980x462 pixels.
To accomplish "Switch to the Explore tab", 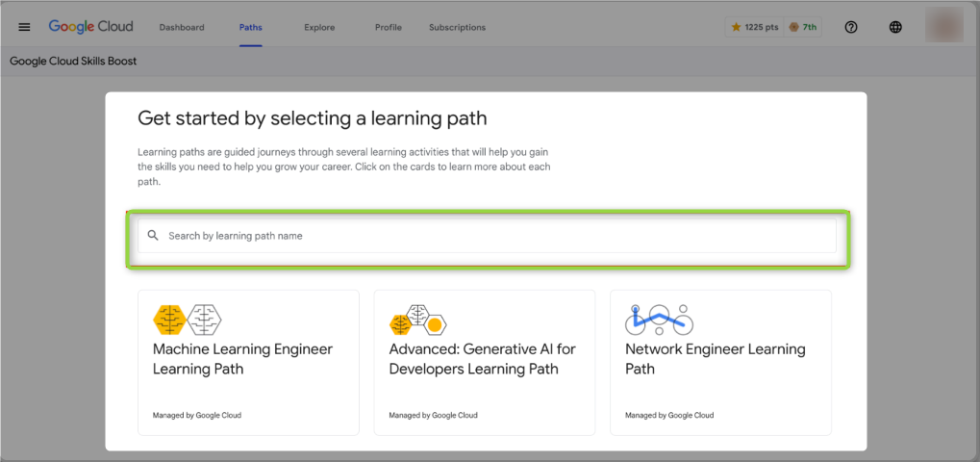I will [x=319, y=28].
